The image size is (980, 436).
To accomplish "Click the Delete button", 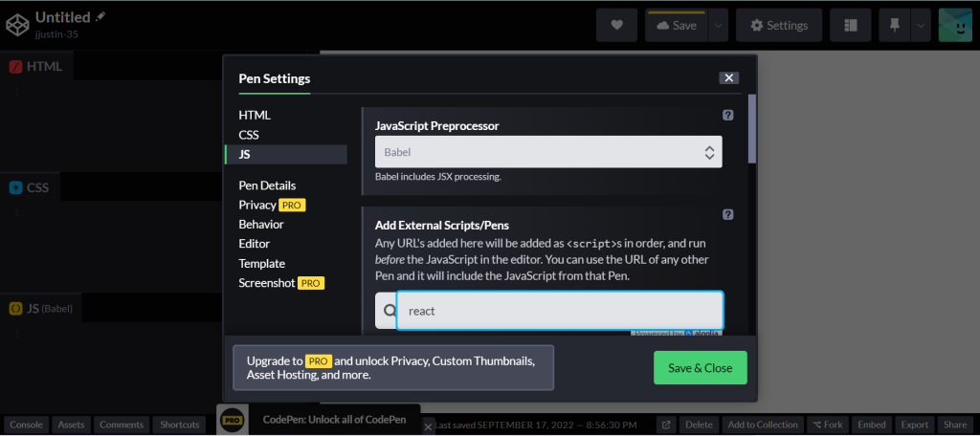I will (x=700, y=425).
